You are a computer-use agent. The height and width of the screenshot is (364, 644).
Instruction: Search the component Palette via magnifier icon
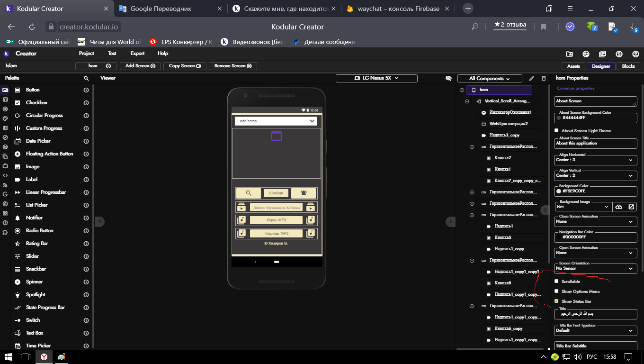(86, 78)
